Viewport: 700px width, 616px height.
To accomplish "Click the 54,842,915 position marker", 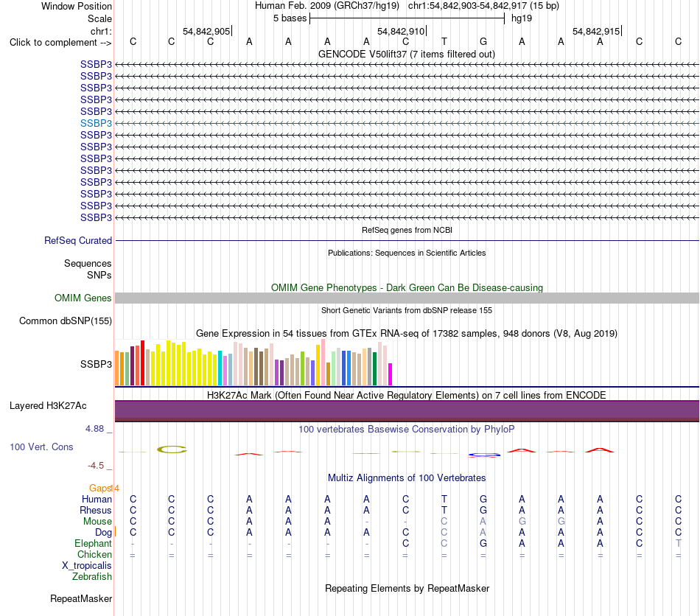I will pyautogui.click(x=597, y=31).
